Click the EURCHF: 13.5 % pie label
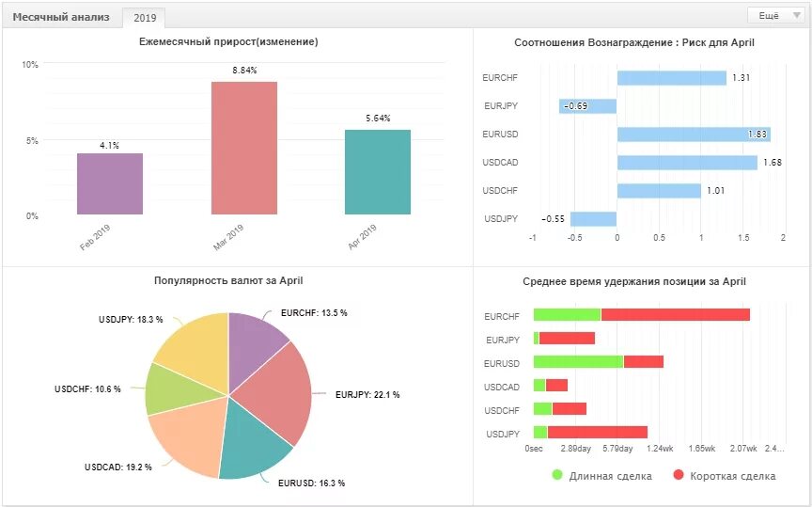 click(x=314, y=312)
